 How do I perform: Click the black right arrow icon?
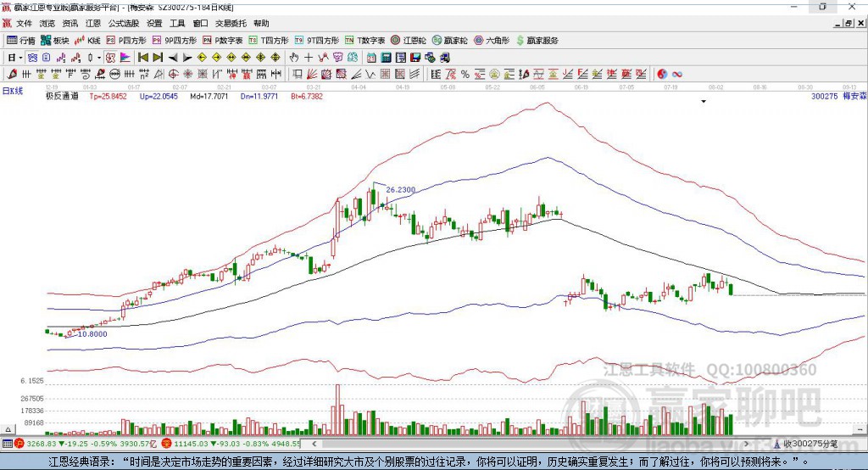[187, 58]
